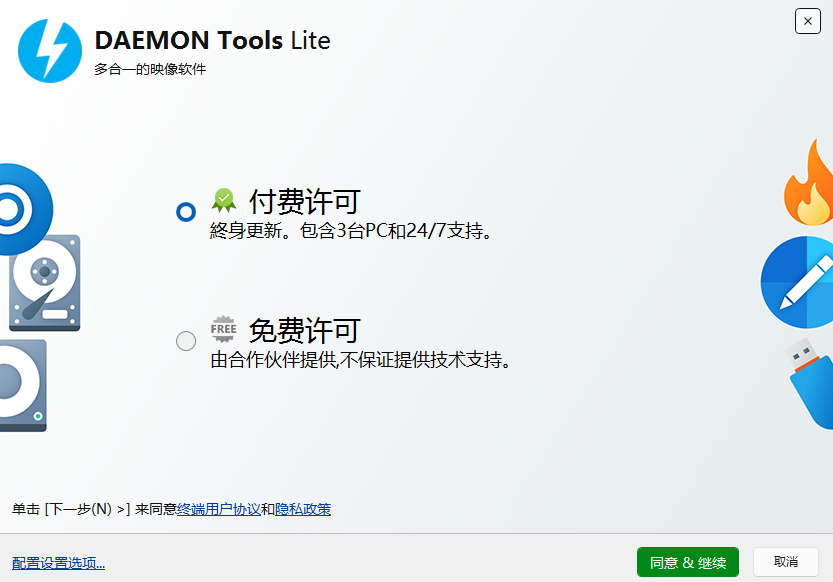The height and width of the screenshot is (582, 833).
Task: Choose the 免费许可 heading text option
Action: pyautogui.click(x=305, y=330)
